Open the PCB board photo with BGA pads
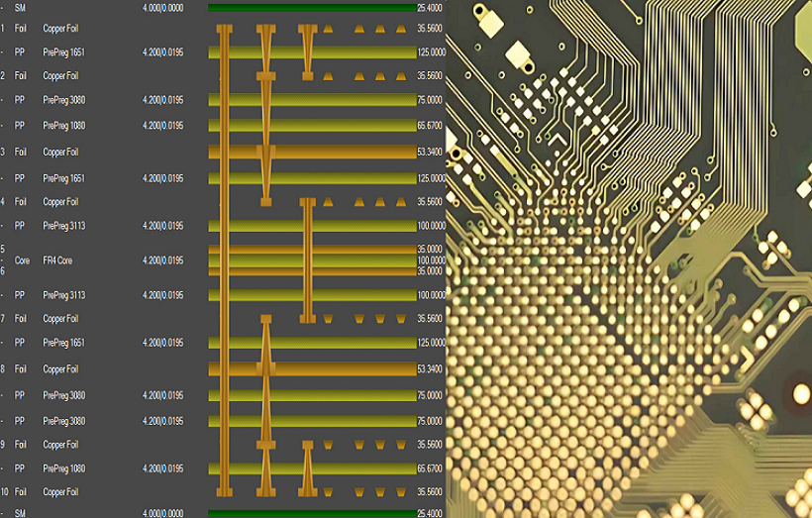The image size is (812, 518). 629,259
